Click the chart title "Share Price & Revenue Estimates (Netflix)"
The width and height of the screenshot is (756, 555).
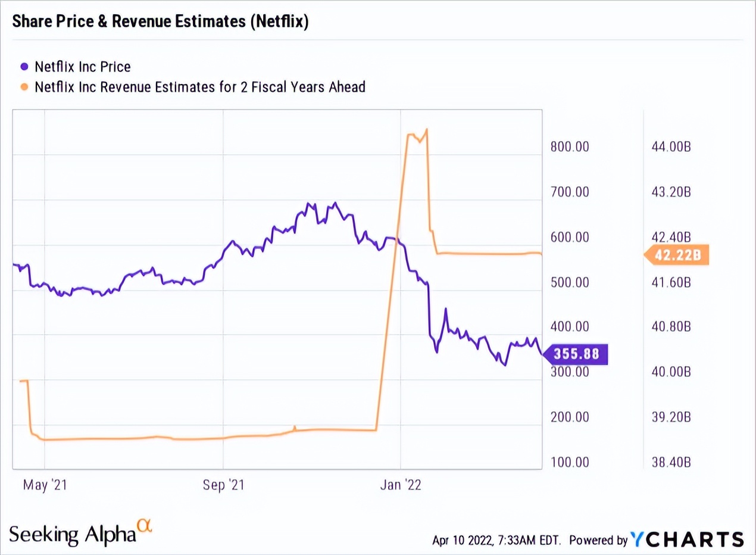tap(161, 23)
